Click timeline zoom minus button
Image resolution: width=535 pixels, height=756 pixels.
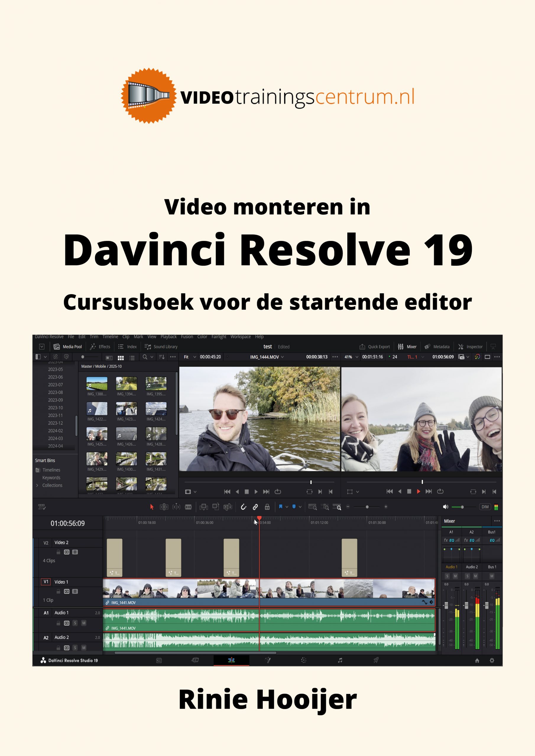[x=348, y=507]
